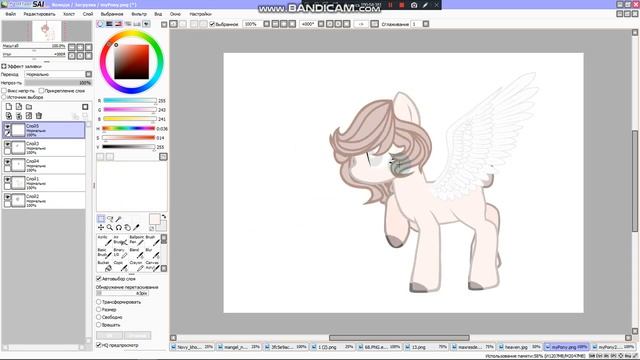
Task: Select the Размер radio option
Action: pyautogui.click(x=98, y=309)
